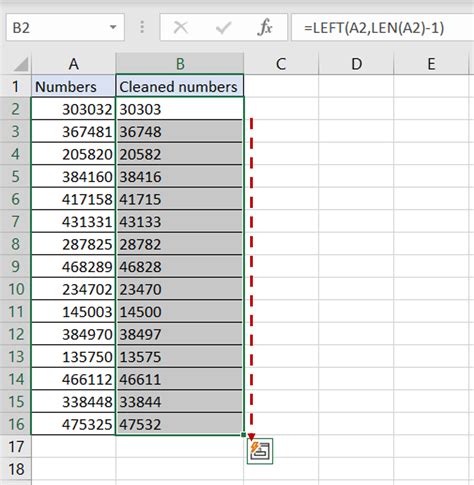Select cell with value 47532
This screenshot has width=474, height=485.
pos(180,424)
